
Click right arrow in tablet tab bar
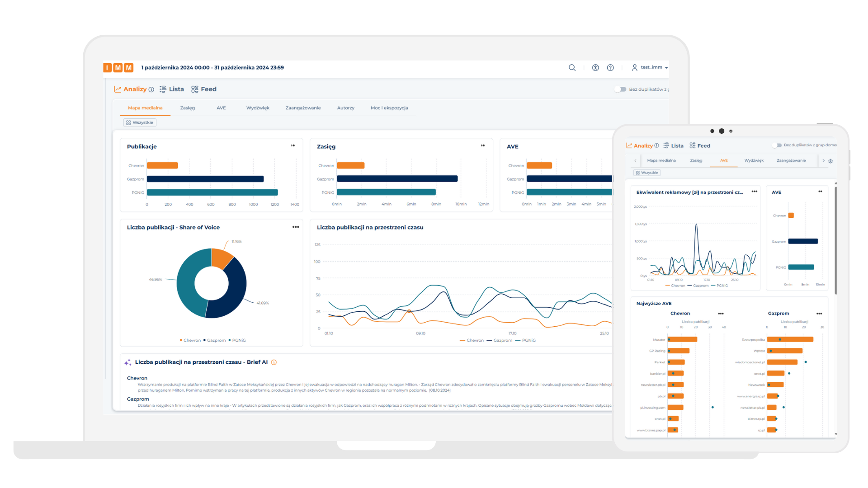[x=823, y=161]
